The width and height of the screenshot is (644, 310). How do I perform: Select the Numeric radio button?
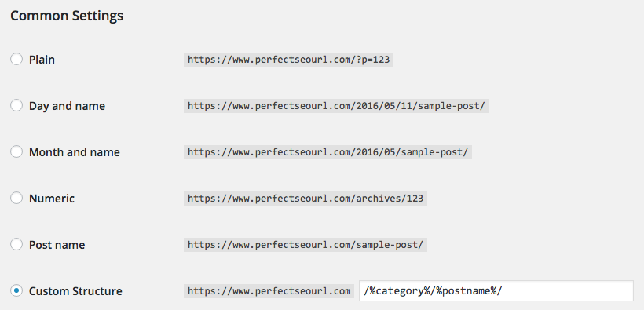(x=16, y=198)
